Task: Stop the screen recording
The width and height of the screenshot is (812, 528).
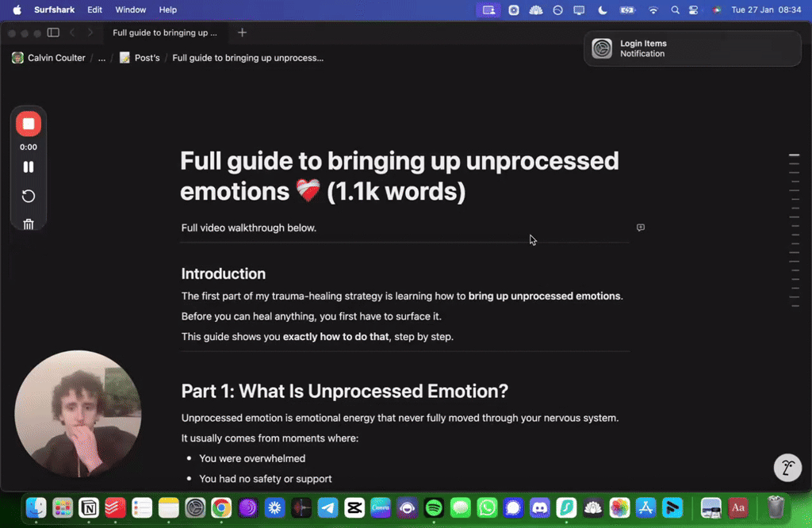Action: (x=29, y=124)
